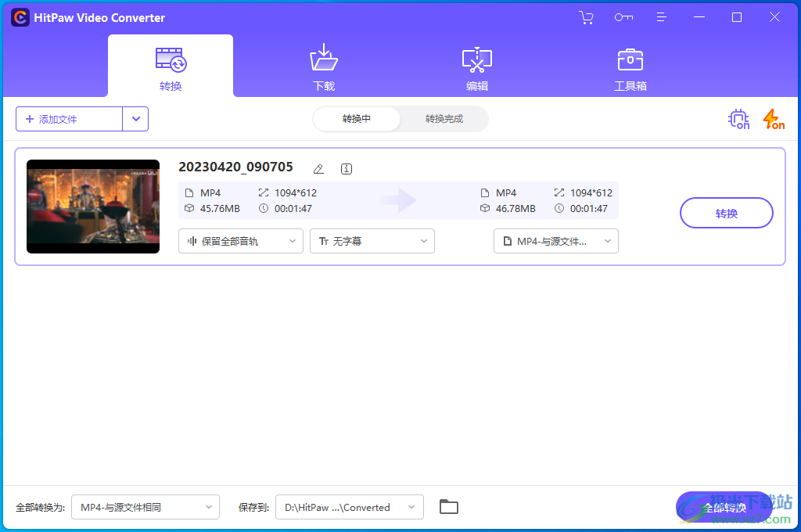Open the 编辑 tab
Screen dimensions: 801x532
point(476,66)
